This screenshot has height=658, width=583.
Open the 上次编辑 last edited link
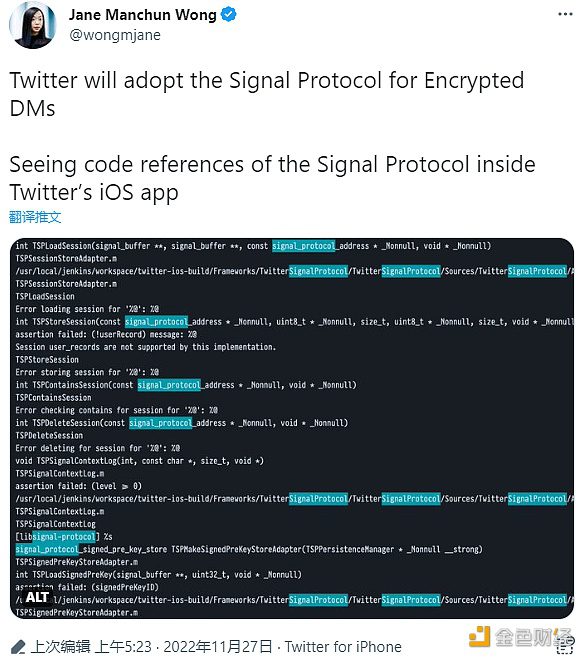click(61, 647)
